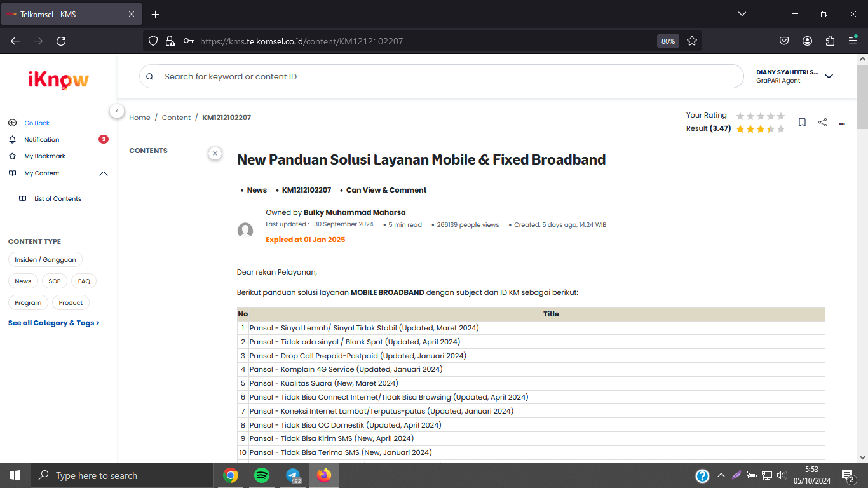The image size is (868, 488).
Task: Bookmark this page with the star icon
Action: pos(692,41)
